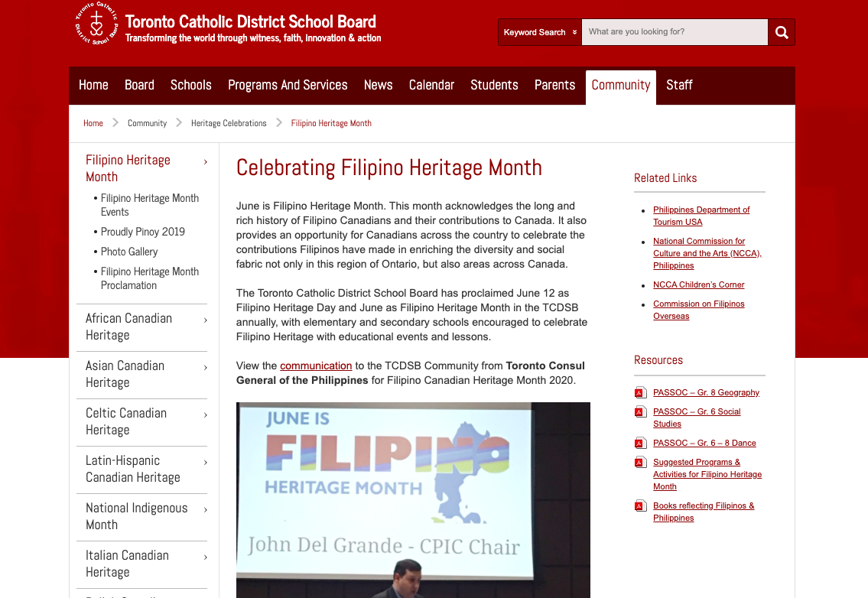
Task: Click Celtic Canadian Heritage sidebar item
Action: pyautogui.click(x=125, y=421)
